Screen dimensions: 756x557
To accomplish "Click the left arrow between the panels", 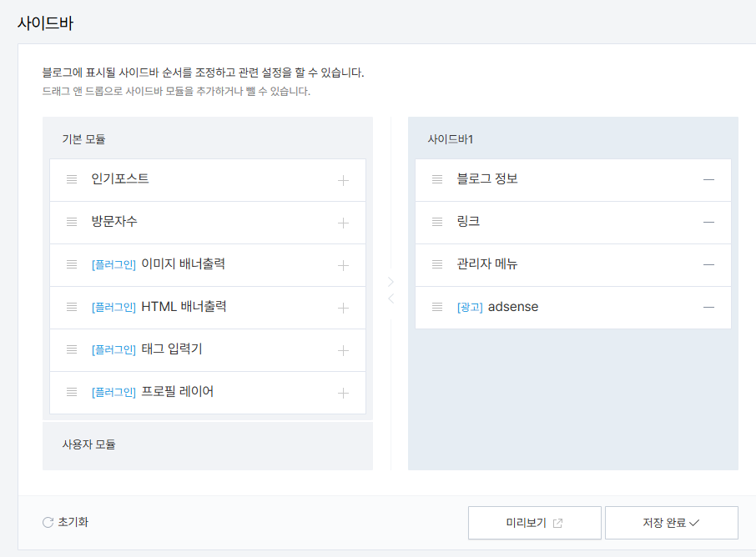I will [391, 298].
